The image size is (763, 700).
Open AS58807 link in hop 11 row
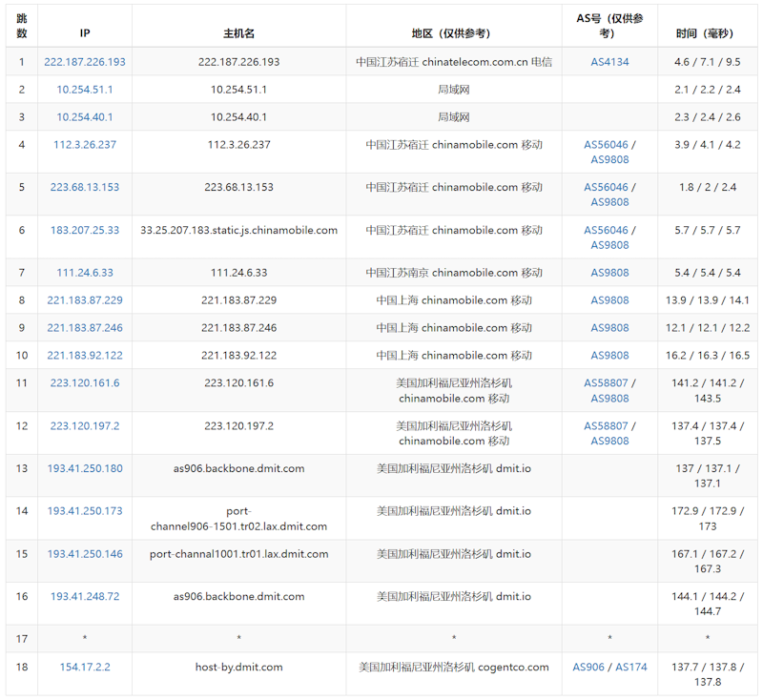pyautogui.click(x=606, y=383)
